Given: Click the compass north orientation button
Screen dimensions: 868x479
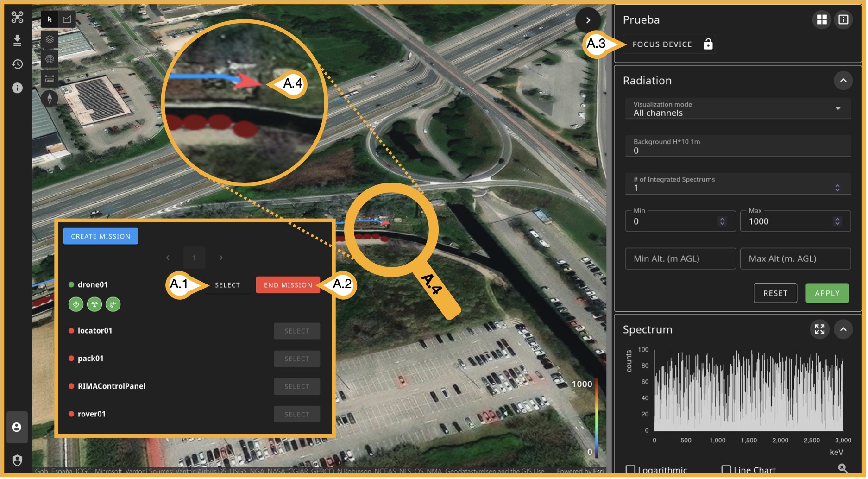Looking at the screenshot, I should (50, 98).
